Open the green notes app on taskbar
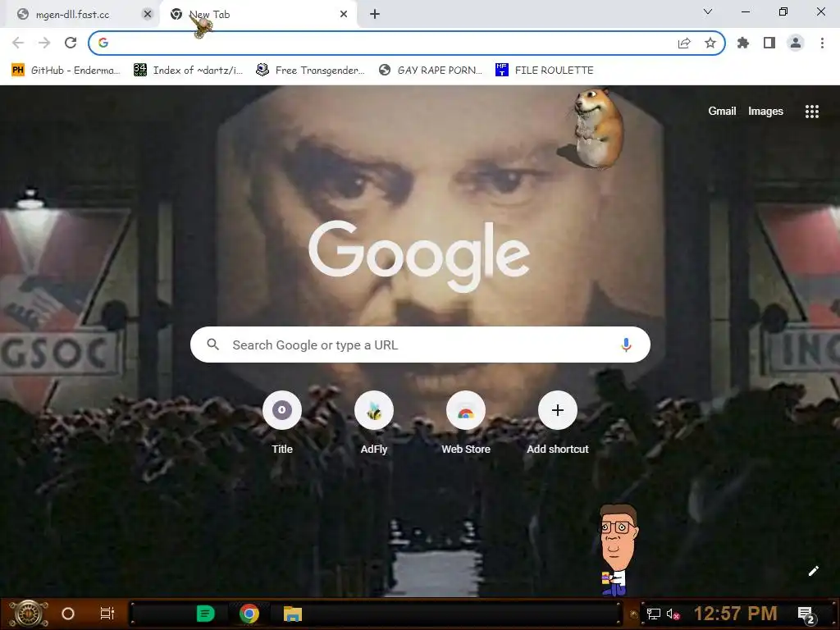The height and width of the screenshot is (630, 840). tap(205, 614)
